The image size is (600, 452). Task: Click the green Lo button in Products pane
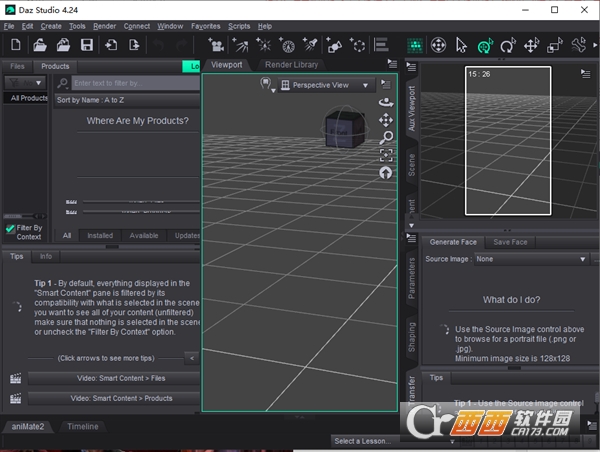click(191, 67)
